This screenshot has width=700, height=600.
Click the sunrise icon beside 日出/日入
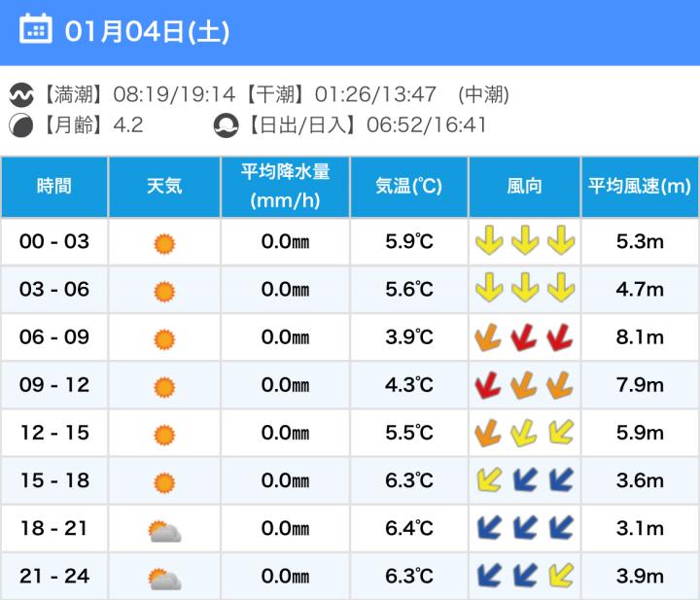226,125
